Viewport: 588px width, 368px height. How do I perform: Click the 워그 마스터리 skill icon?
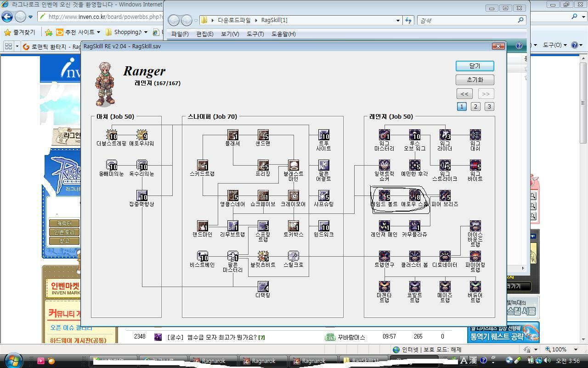coord(384,134)
